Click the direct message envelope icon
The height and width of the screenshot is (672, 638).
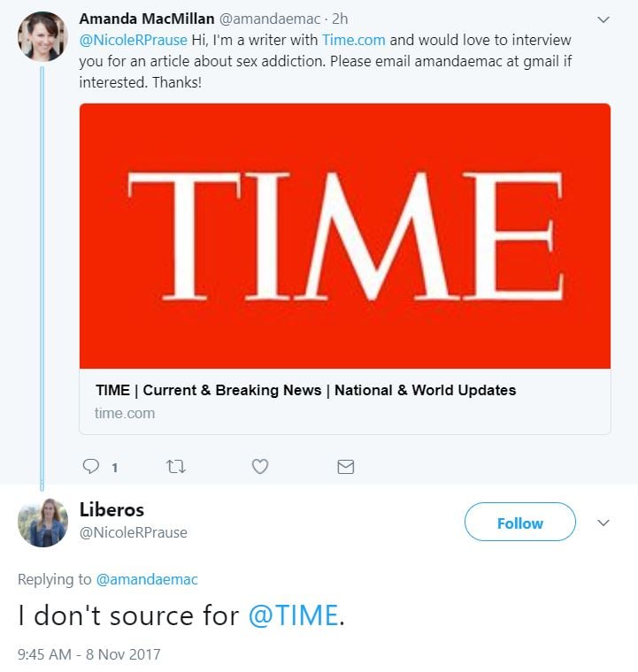pyautogui.click(x=346, y=466)
